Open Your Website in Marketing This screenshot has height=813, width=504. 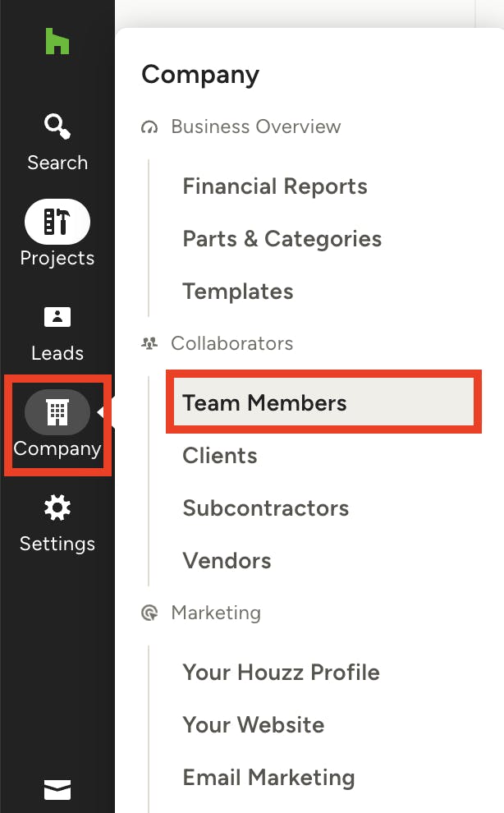(253, 724)
